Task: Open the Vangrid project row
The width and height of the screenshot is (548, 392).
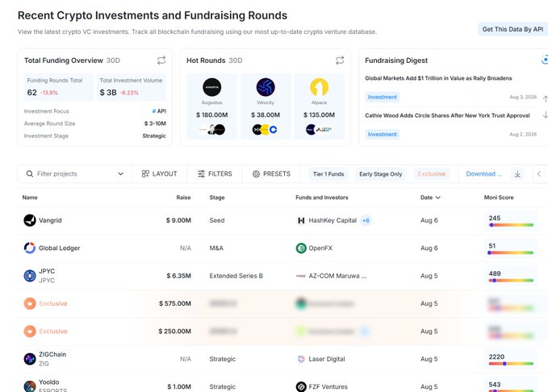Action: (282, 220)
